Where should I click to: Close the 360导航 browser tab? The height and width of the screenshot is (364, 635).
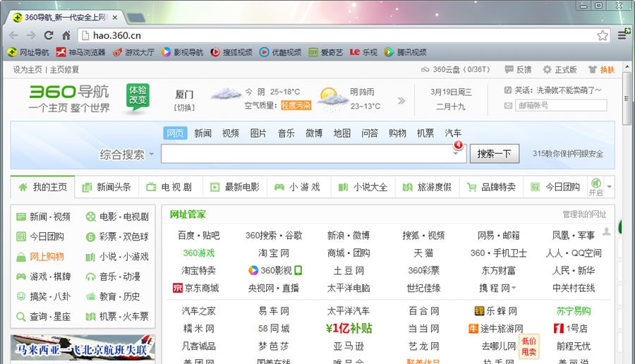point(115,18)
